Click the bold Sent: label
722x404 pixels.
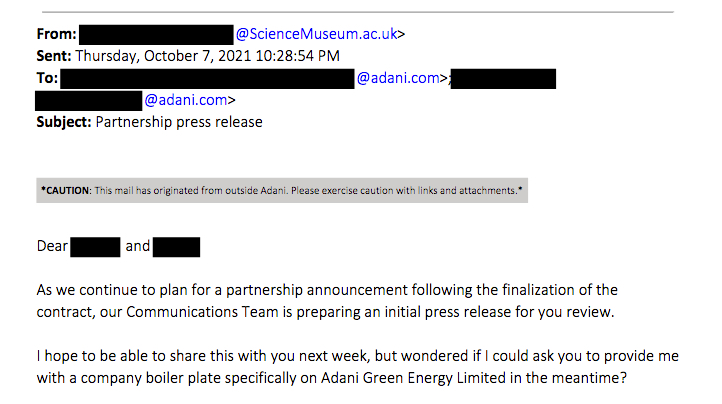[54, 56]
